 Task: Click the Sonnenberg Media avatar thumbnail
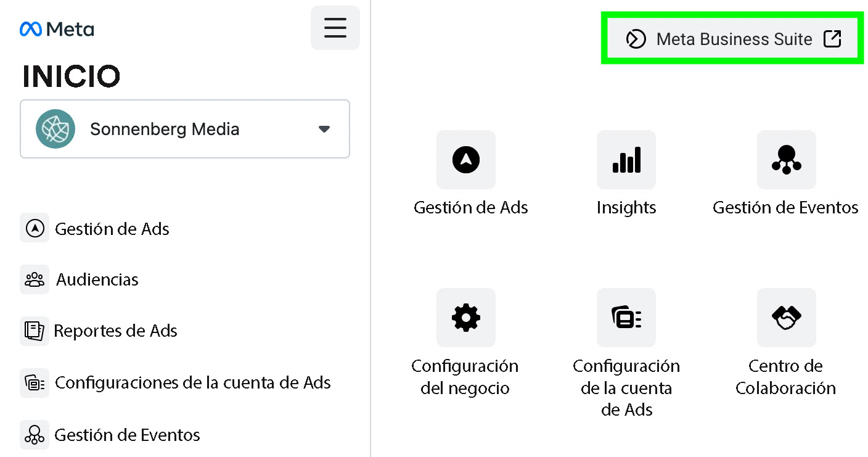pos(55,129)
